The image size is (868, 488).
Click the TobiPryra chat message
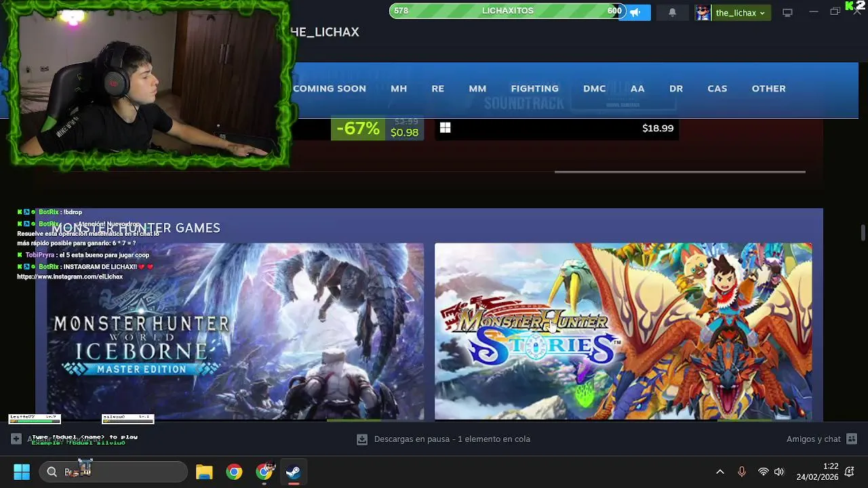[84, 255]
